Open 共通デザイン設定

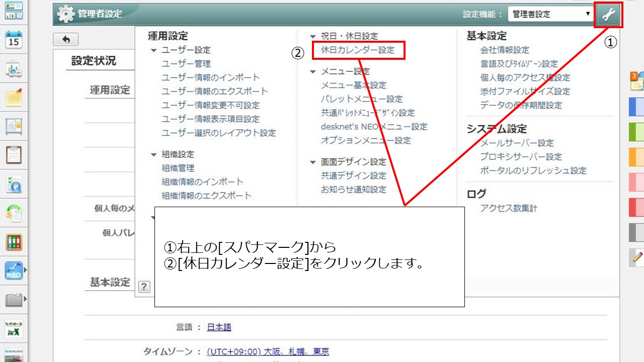click(x=354, y=176)
